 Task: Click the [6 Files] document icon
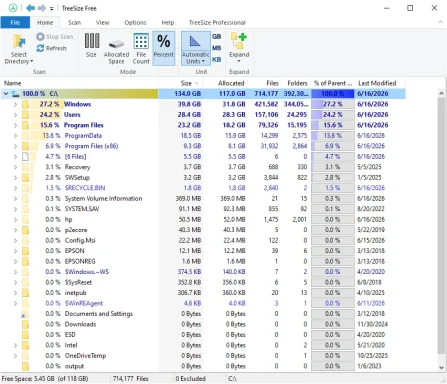25,157
